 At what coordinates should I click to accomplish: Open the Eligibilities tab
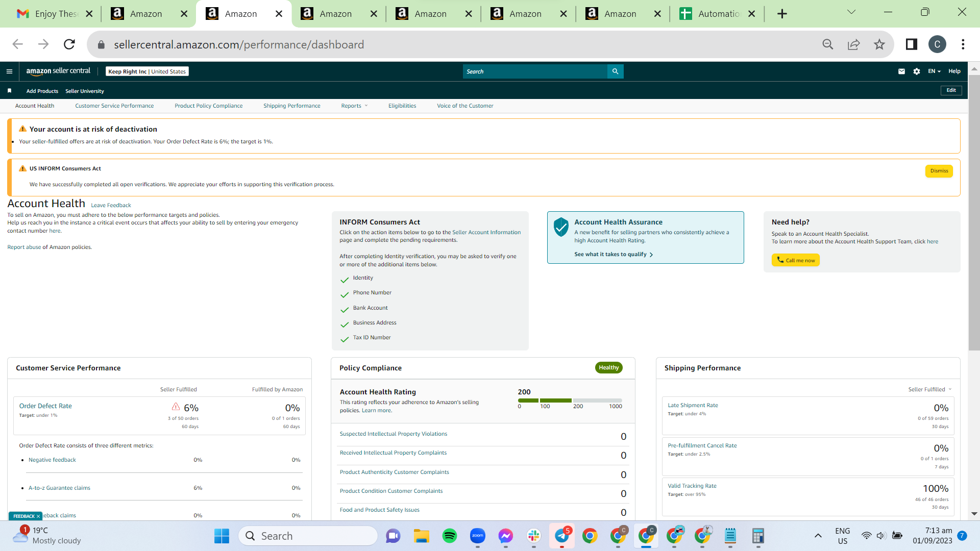point(402,106)
